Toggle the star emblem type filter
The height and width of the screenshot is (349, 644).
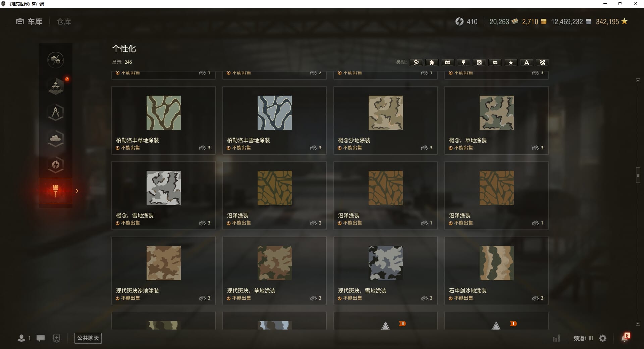tap(511, 62)
